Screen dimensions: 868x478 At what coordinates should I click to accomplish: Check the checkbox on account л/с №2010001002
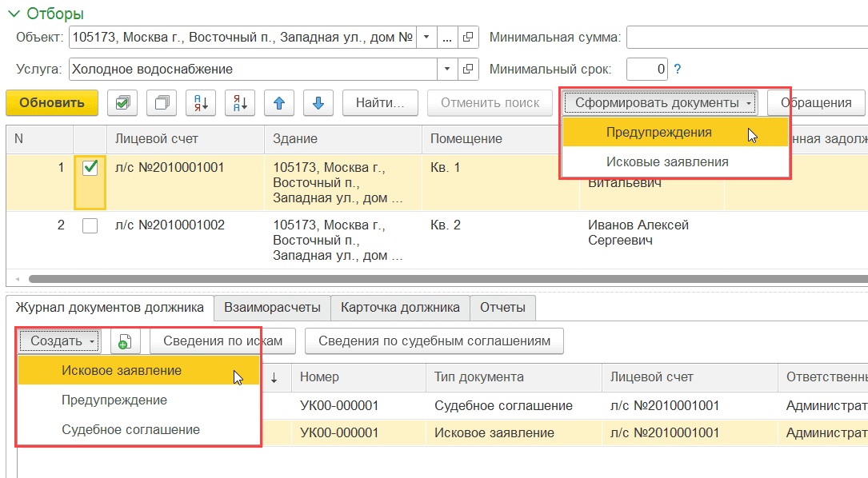coord(90,225)
